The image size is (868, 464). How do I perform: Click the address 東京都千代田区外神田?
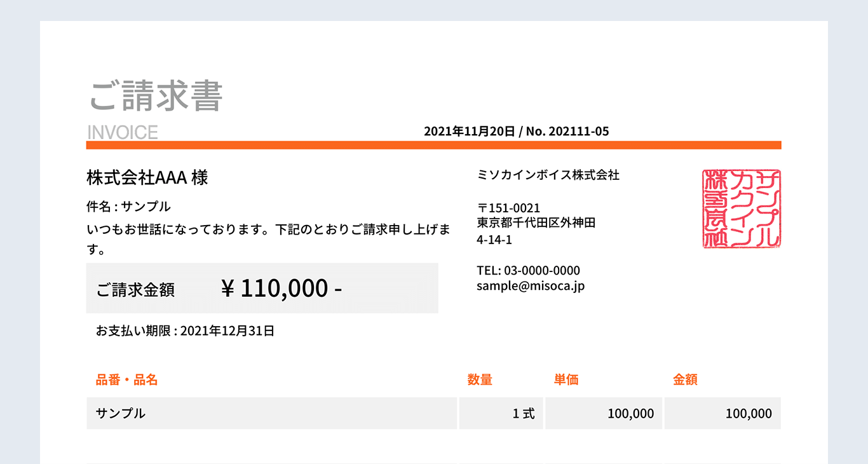536,223
